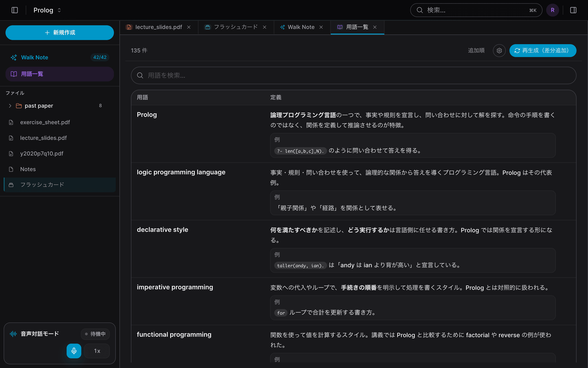Screen dimensions: 588x368
Task: Click the 新規作成 button
Action: click(x=59, y=33)
